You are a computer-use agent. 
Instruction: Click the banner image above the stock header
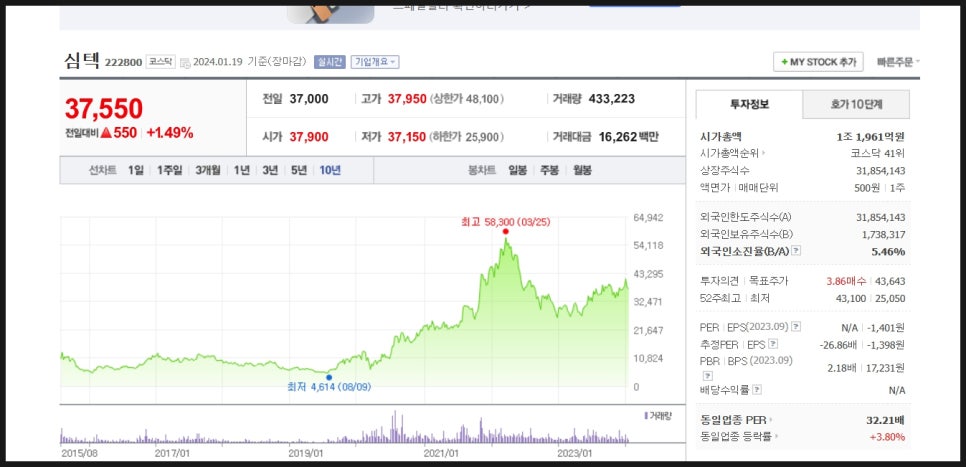[331, 14]
